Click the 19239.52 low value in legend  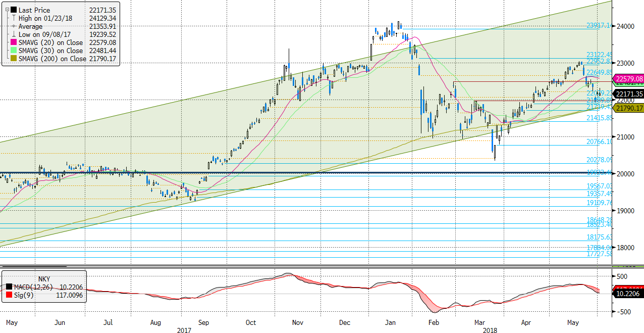(x=102, y=34)
